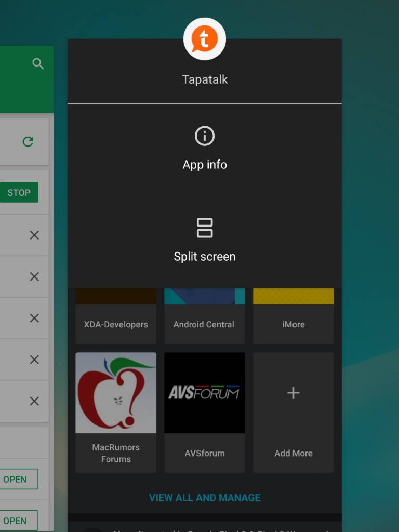Click the upper OPEN button in background app

tap(18, 479)
